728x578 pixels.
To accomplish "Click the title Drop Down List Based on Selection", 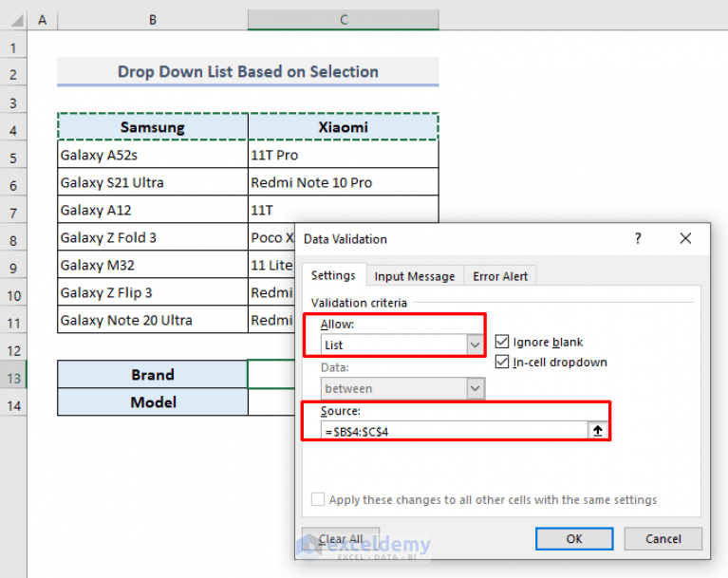I will (248, 71).
